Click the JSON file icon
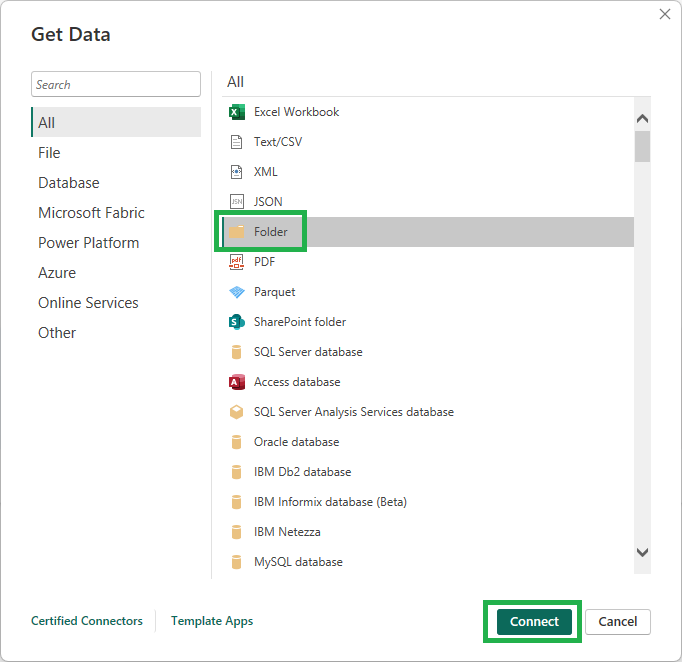The width and height of the screenshot is (682, 662). point(237,202)
